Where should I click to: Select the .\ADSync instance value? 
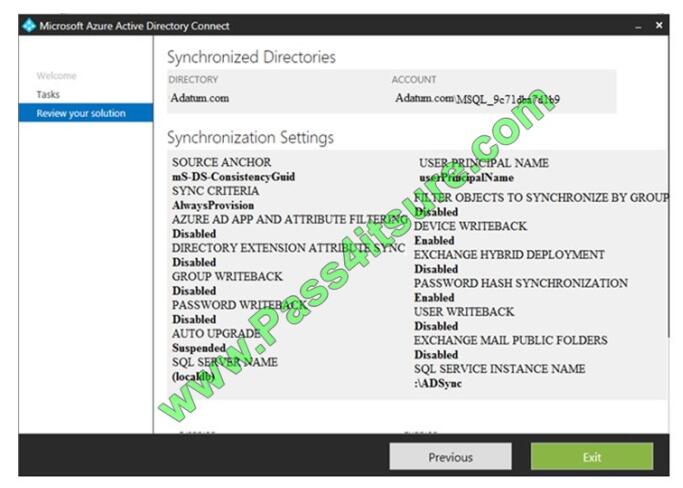pos(438,383)
